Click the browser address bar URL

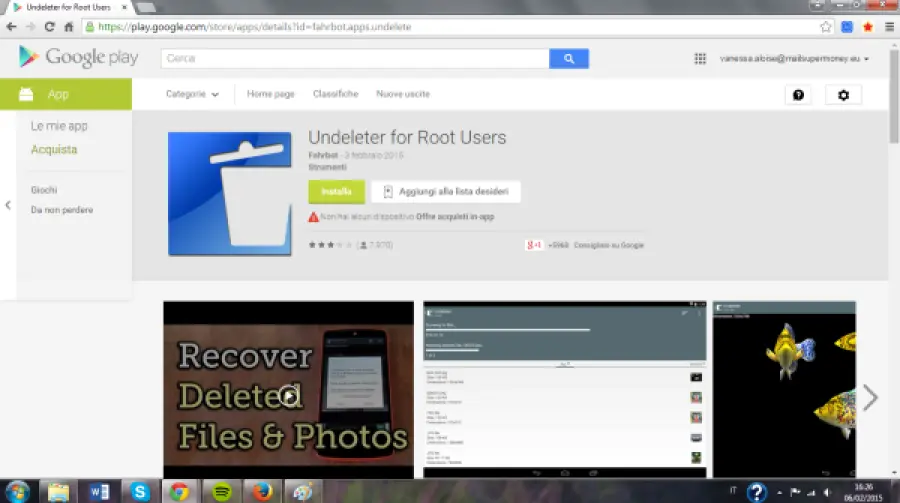(x=254, y=26)
